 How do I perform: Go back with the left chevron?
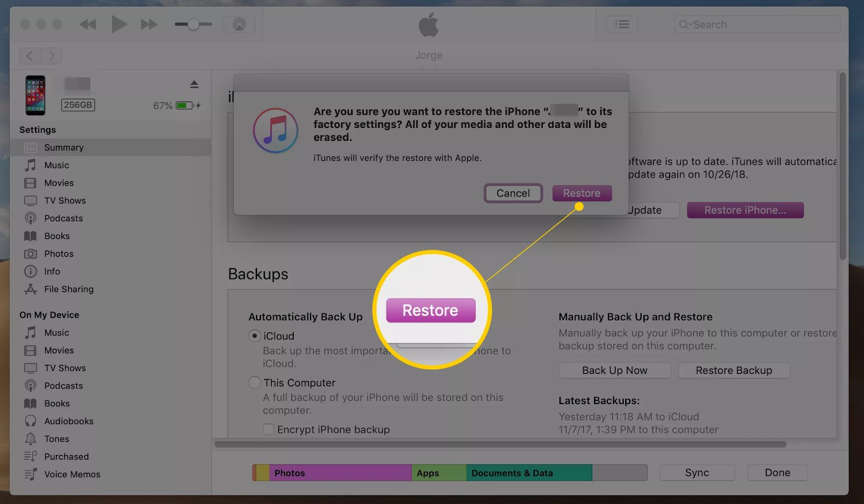(x=30, y=56)
